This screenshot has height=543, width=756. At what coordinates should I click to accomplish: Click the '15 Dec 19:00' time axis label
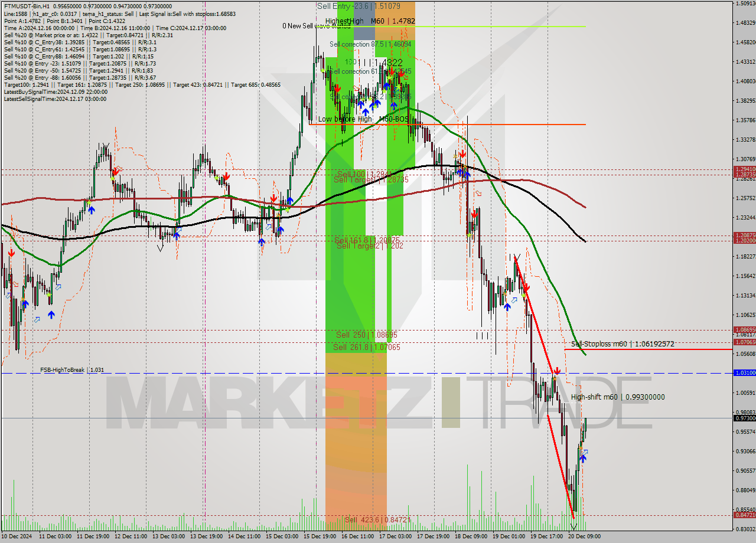320,537
